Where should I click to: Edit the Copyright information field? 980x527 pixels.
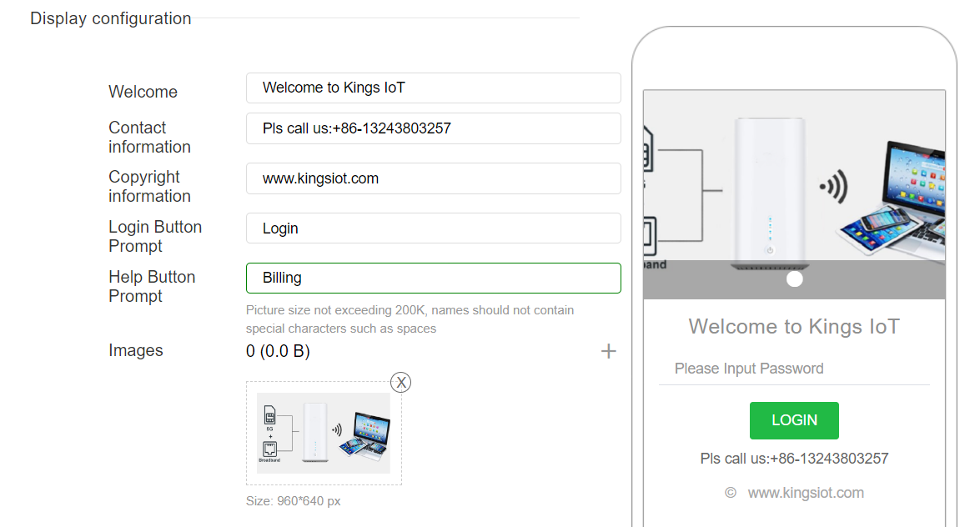pos(433,178)
